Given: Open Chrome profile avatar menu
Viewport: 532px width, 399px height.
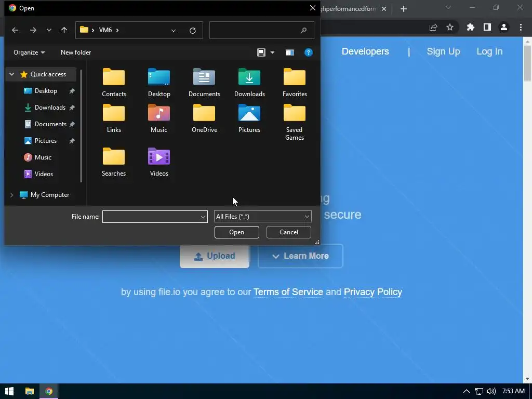Looking at the screenshot, I should pos(504,27).
